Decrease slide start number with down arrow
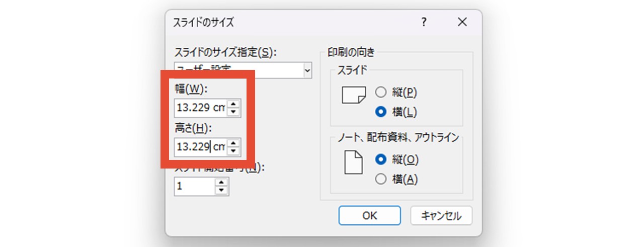This screenshot has width=644, height=247. (x=221, y=191)
